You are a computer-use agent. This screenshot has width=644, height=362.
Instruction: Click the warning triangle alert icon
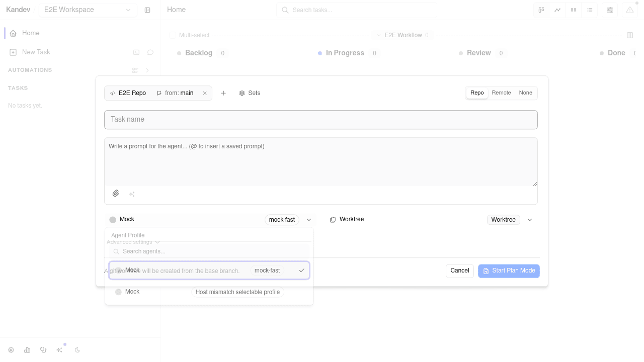click(x=630, y=10)
